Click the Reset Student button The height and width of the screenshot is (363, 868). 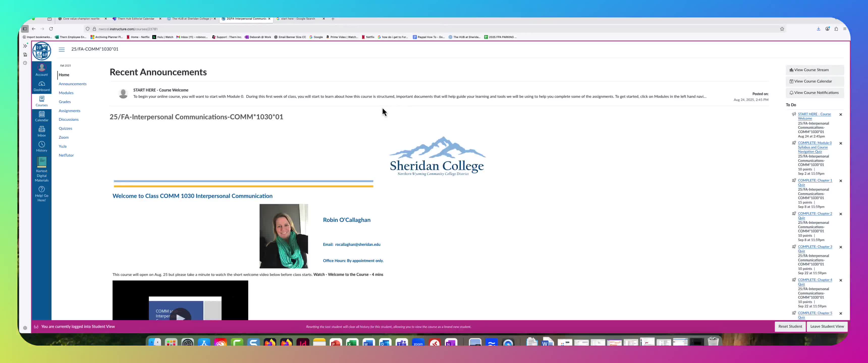(790, 326)
